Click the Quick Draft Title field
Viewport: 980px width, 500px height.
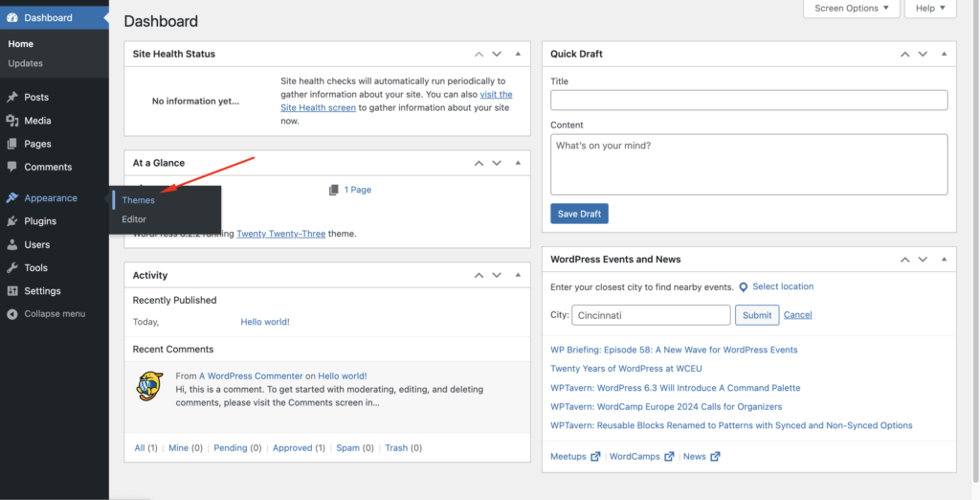tap(748, 101)
